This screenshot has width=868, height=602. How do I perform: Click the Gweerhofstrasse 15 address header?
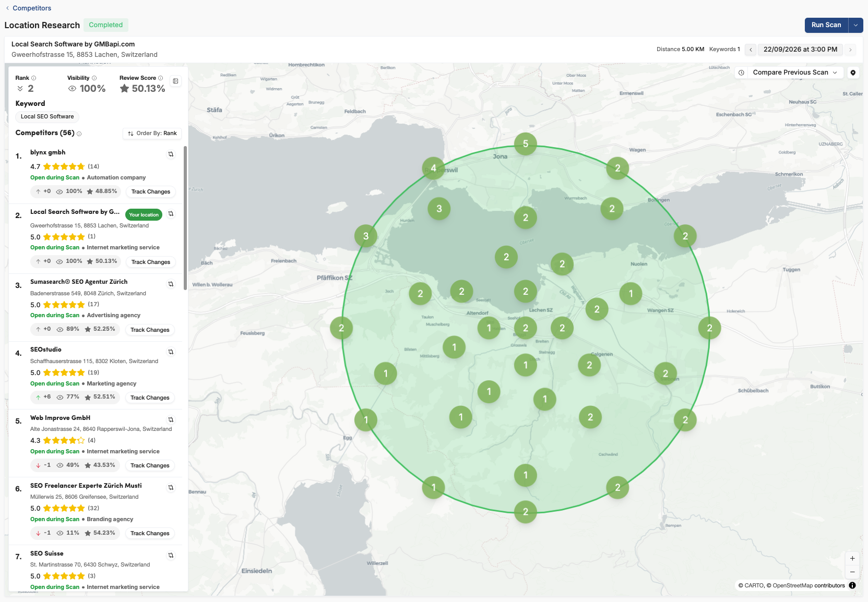coord(85,55)
